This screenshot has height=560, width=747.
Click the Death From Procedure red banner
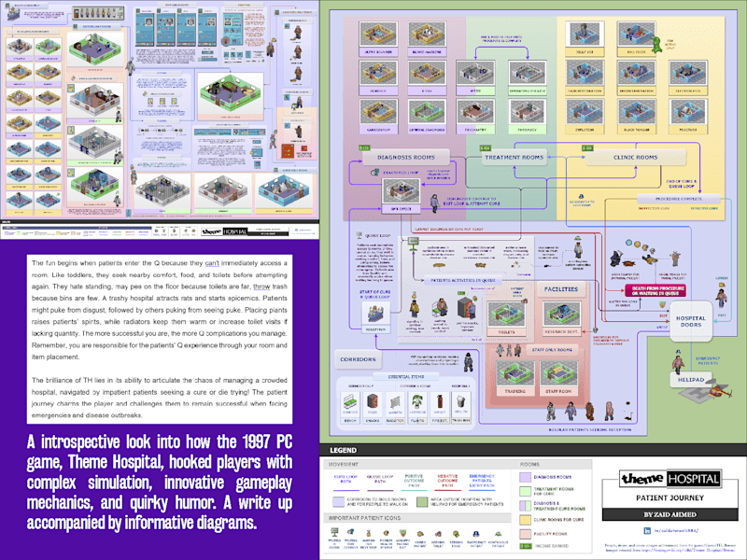[x=657, y=290]
